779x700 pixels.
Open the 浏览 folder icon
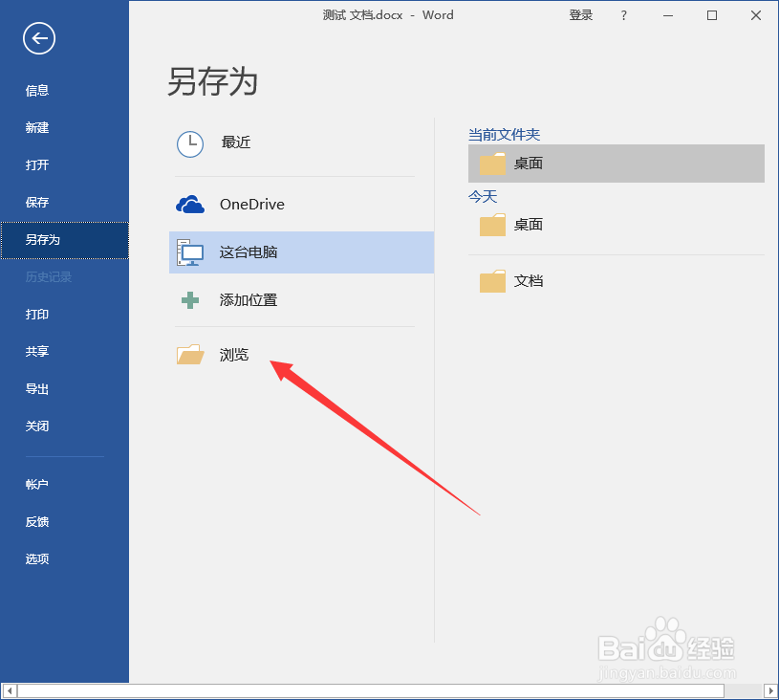pyautogui.click(x=190, y=354)
